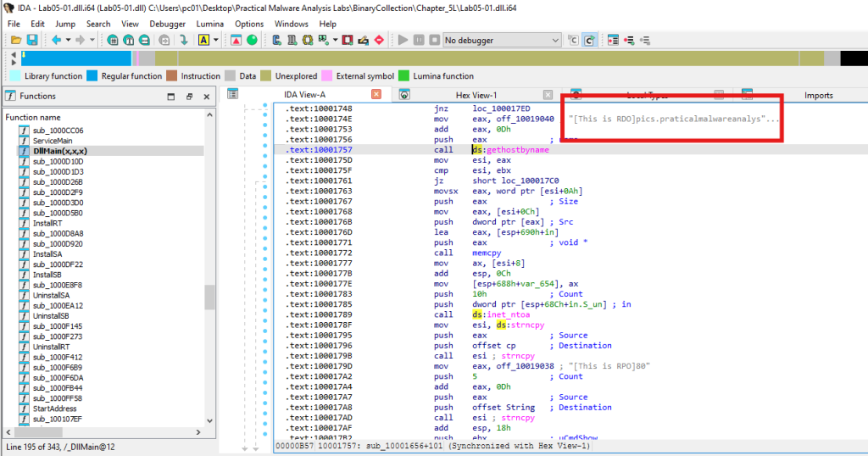Select InstallRT function entry
The image size is (868, 456).
tap(47, 223)
